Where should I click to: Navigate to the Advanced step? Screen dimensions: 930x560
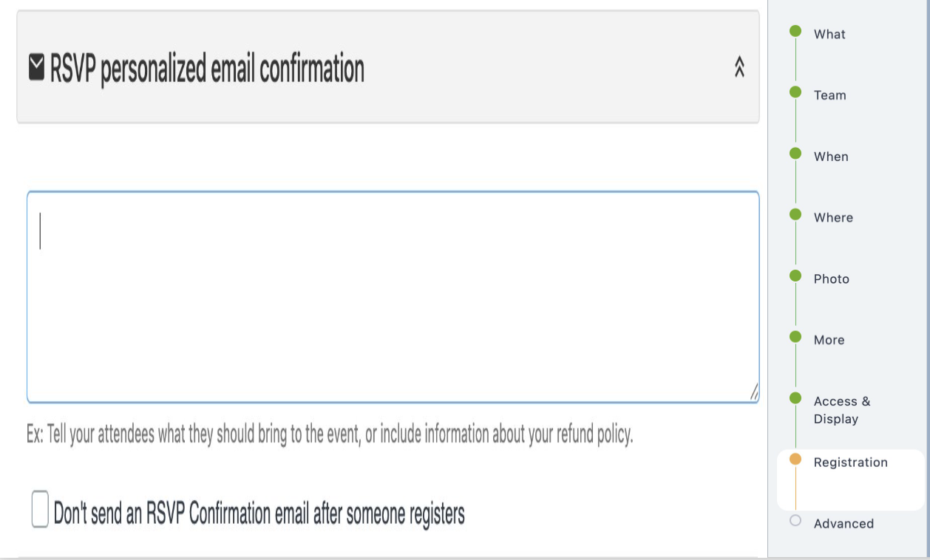844,524
